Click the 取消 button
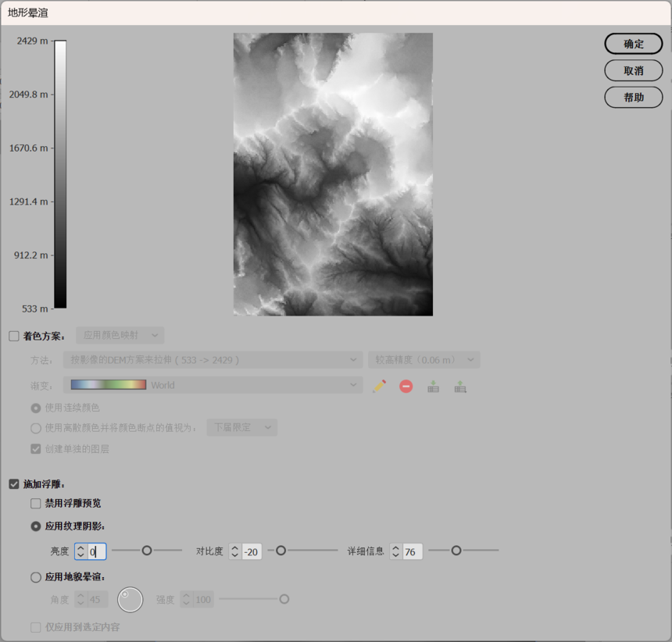Screen dimensions: 672x642 click(633, 70)
